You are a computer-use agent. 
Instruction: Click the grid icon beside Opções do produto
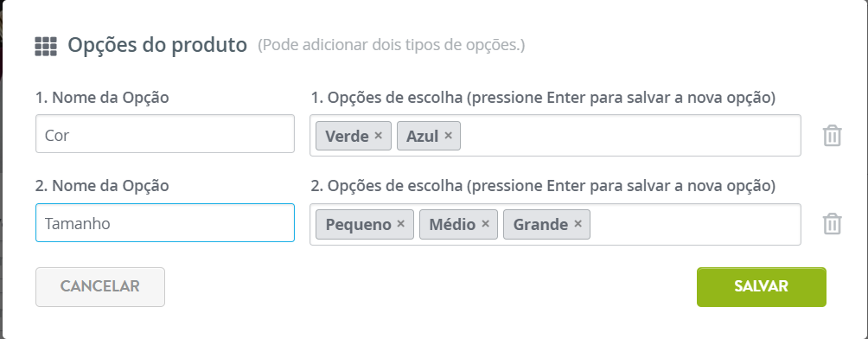pyautogui.click(x=46, y=47)
